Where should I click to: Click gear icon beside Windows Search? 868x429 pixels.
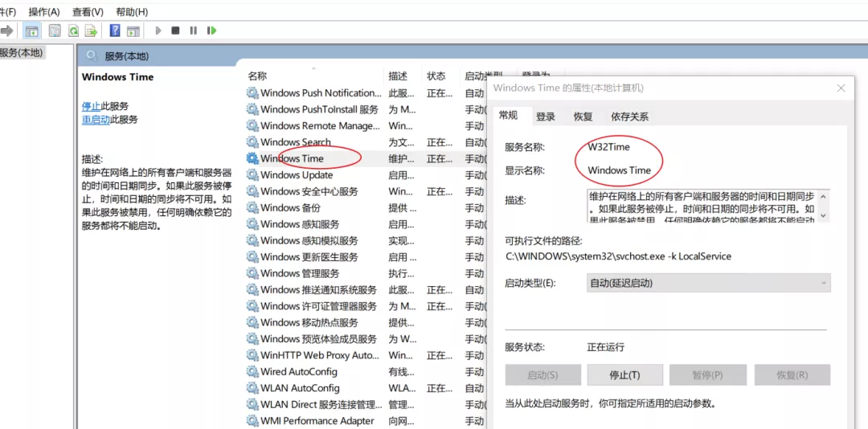(x=252, y=142)
